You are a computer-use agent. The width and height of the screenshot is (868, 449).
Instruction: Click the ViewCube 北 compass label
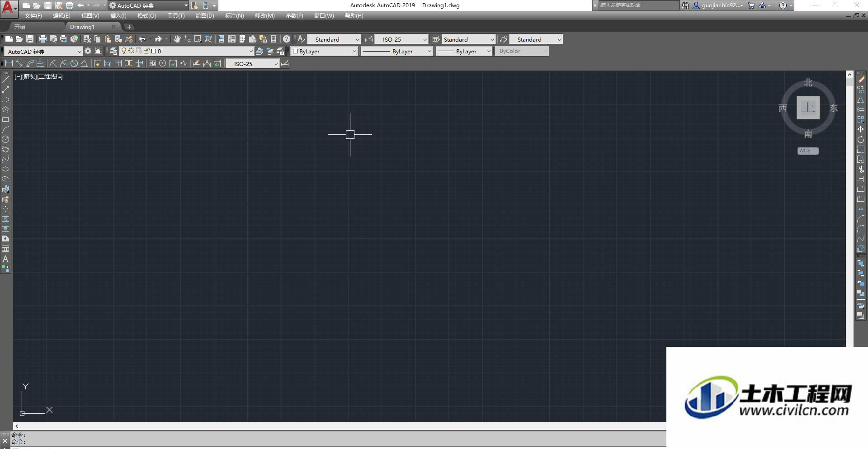tap(808, 83)
